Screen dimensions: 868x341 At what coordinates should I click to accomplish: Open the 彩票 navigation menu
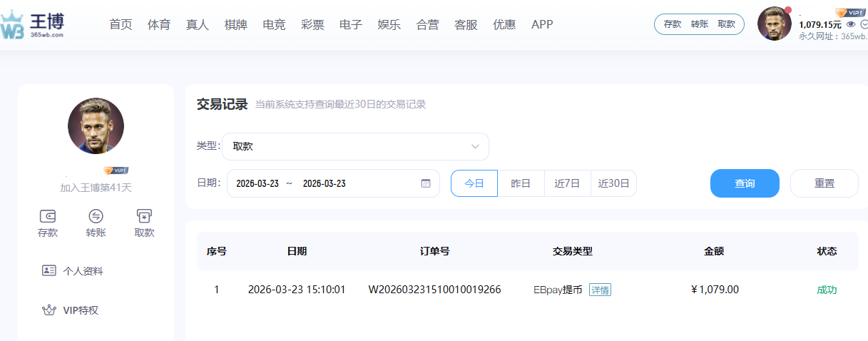[x=312, y=24]
